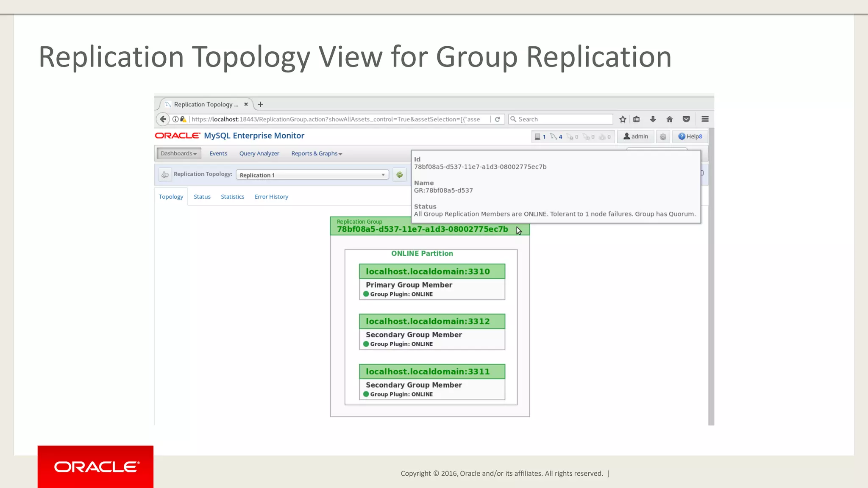Screen dimensions: 868x488
Task: Switch to the Statistics tab
Action: 232,197
